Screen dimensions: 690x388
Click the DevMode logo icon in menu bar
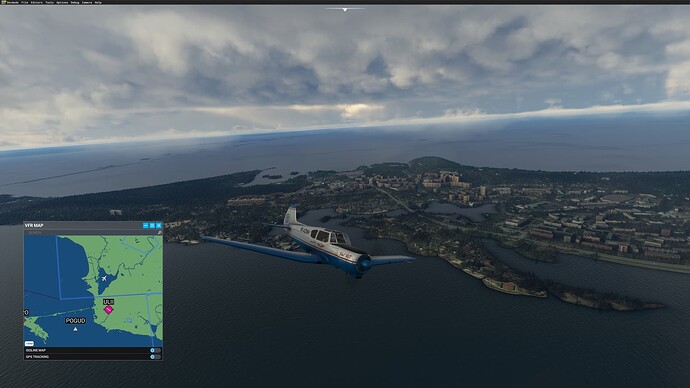[x=4, y=2]
